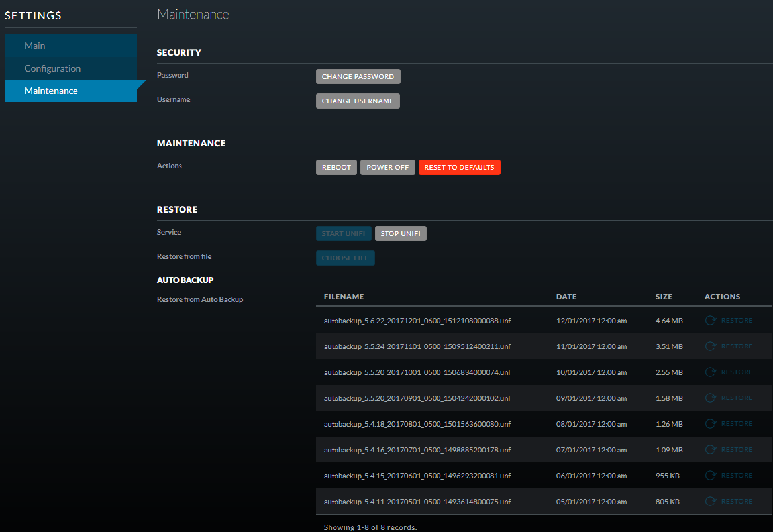
Task: Click restore icon for 09/01/2017 backup
Action: point(711,398)
